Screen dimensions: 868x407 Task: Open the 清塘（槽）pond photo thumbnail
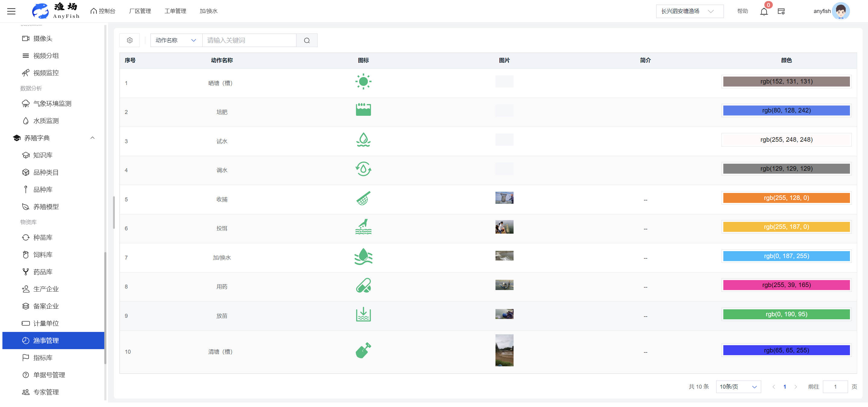pyautogui.click(x=504, y=350)
